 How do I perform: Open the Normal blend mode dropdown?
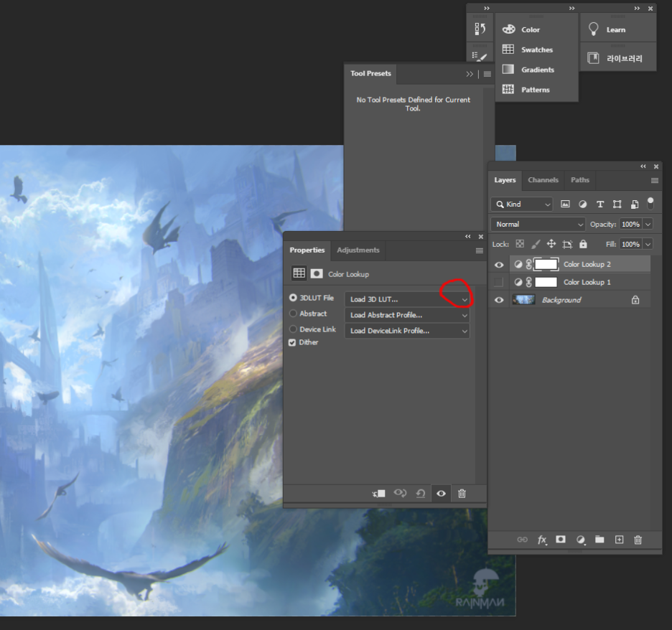coord(538,225)
